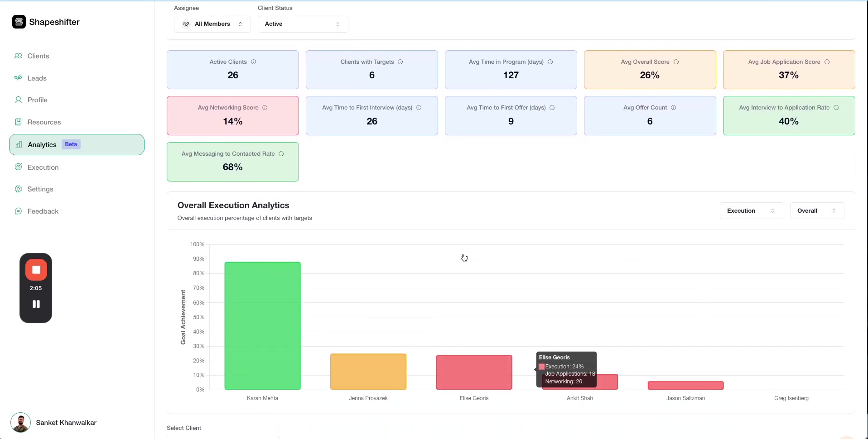Click the Feedback icon in the sidebar
The width and height of the screenshot is (868, 439).
[19, 211]
